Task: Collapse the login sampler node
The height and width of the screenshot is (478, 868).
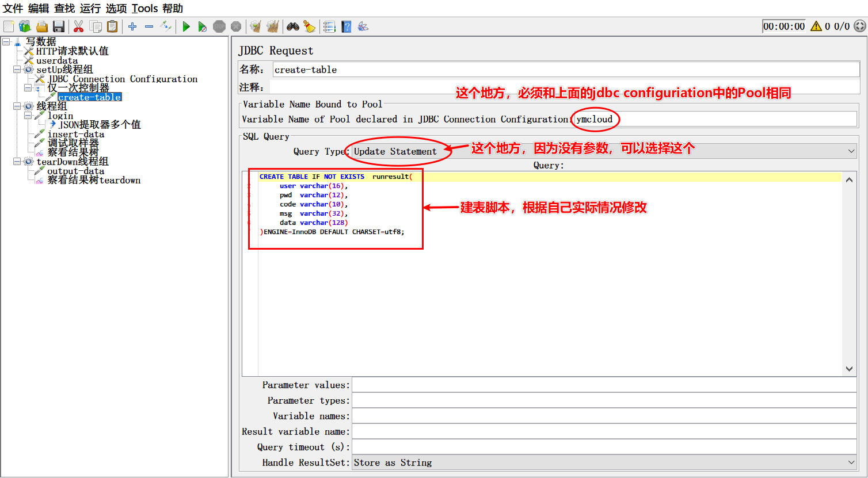Action: 28,116
